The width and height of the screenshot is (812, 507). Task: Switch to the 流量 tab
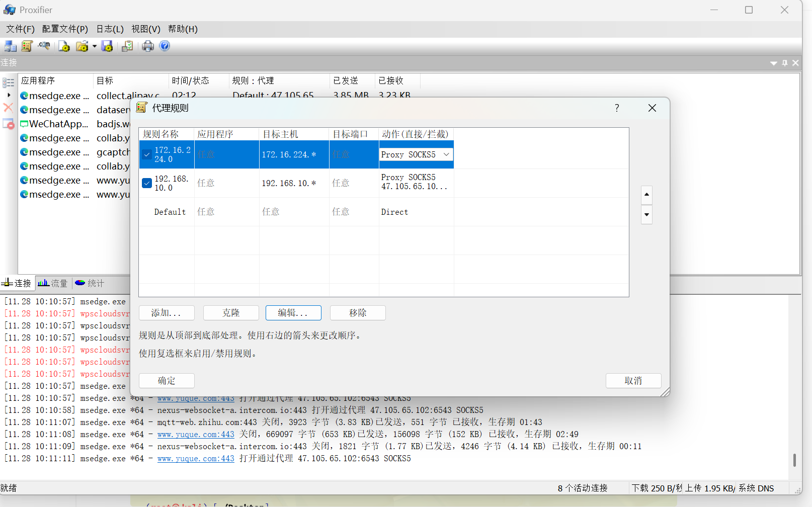(53, 283)
